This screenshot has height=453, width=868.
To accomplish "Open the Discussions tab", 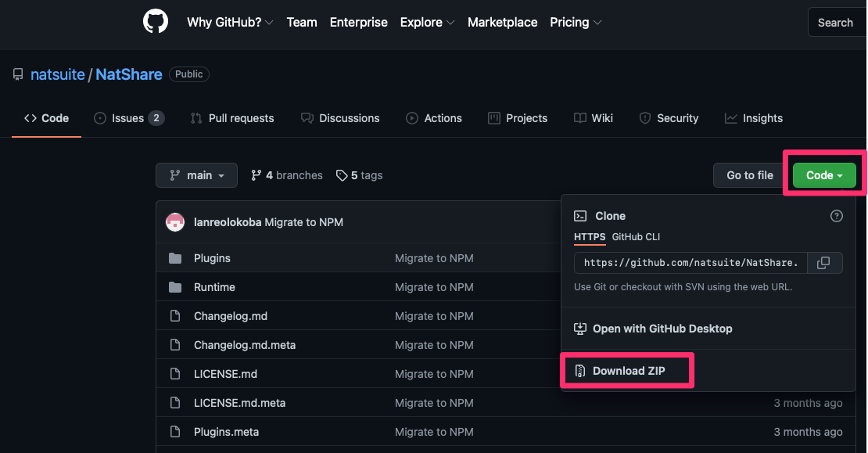I will click(340, 118).
